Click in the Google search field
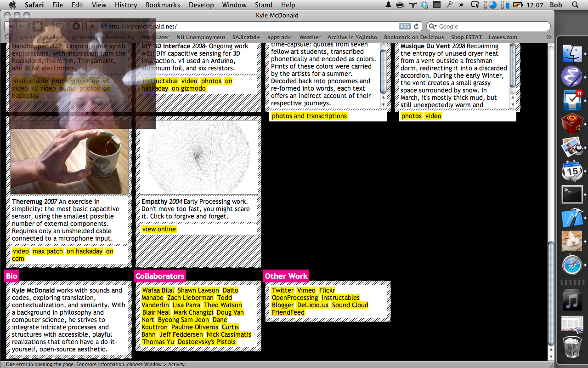This screenshot has height=368, width=588. point(492,27)
